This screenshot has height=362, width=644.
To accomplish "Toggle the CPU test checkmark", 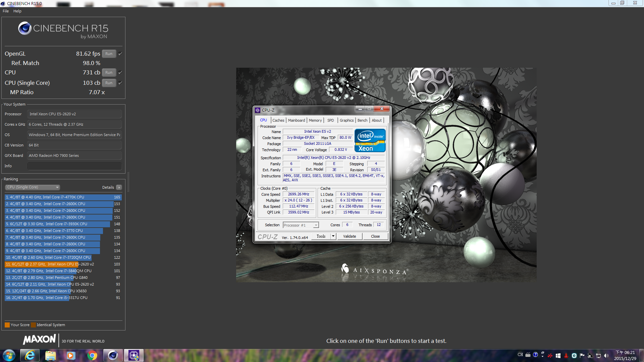I will pos(120,72).
